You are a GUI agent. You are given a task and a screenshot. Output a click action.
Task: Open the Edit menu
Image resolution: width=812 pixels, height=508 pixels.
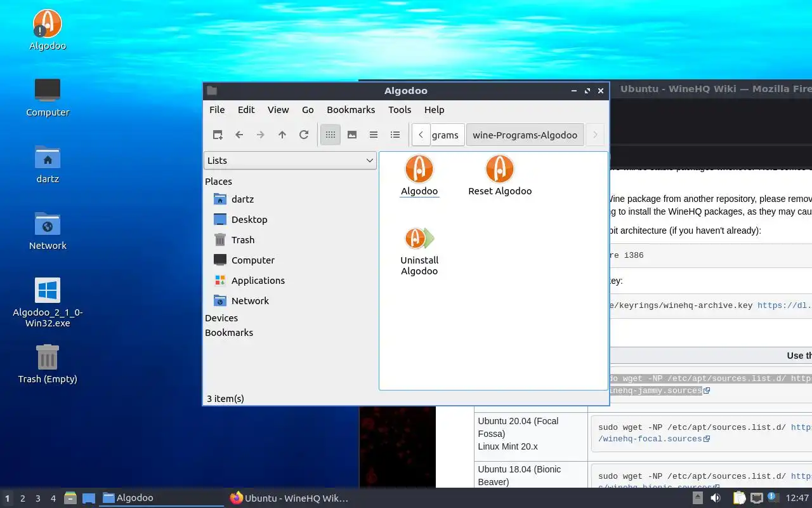246,110
